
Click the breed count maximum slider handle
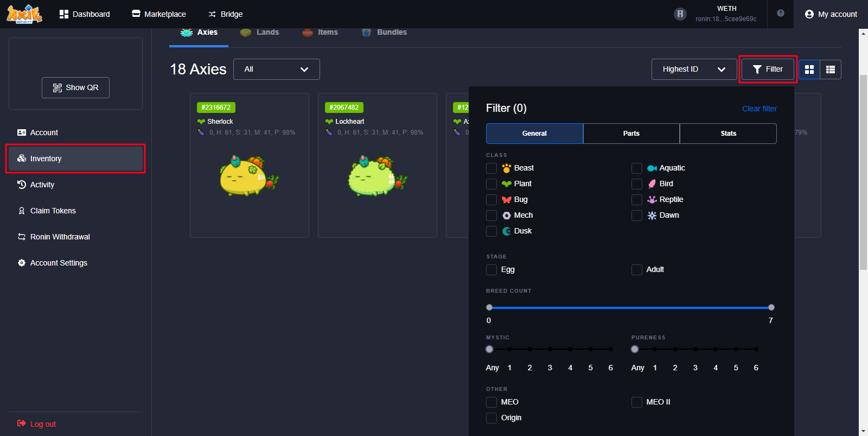coord(771,307)
